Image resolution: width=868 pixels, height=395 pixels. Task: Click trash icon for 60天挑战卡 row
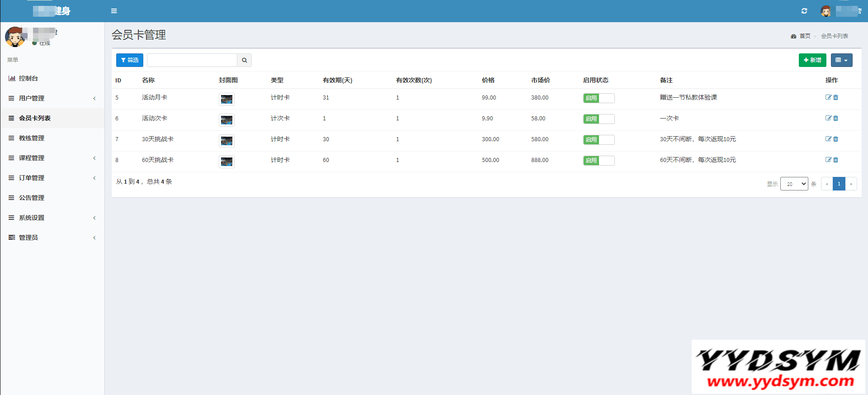(836, 160)
